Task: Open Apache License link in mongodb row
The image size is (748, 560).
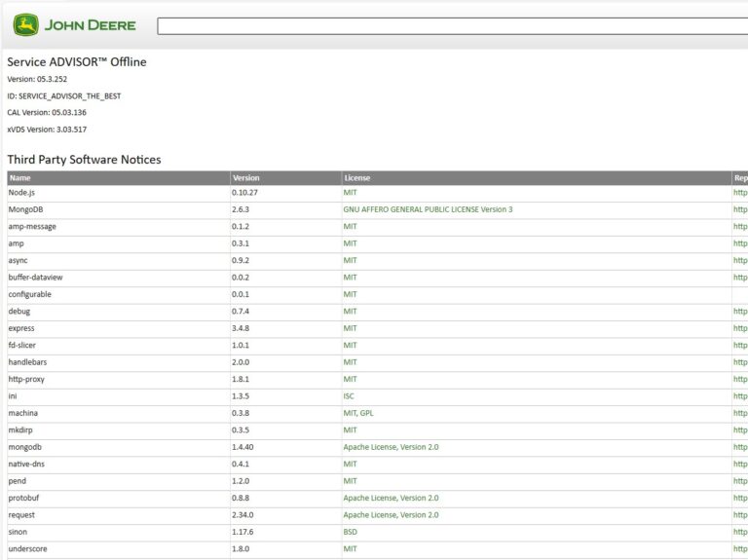Action: (x=391, y=447)
